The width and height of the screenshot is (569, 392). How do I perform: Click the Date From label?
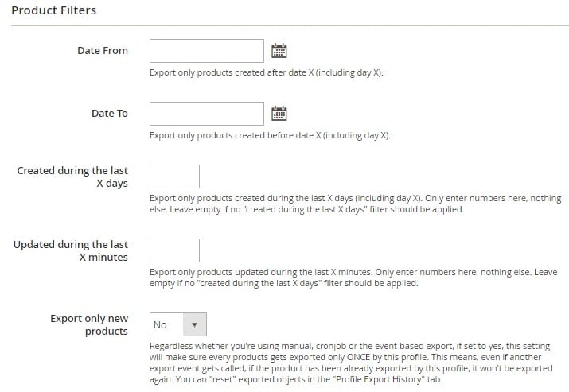click(x=103, y=50)
